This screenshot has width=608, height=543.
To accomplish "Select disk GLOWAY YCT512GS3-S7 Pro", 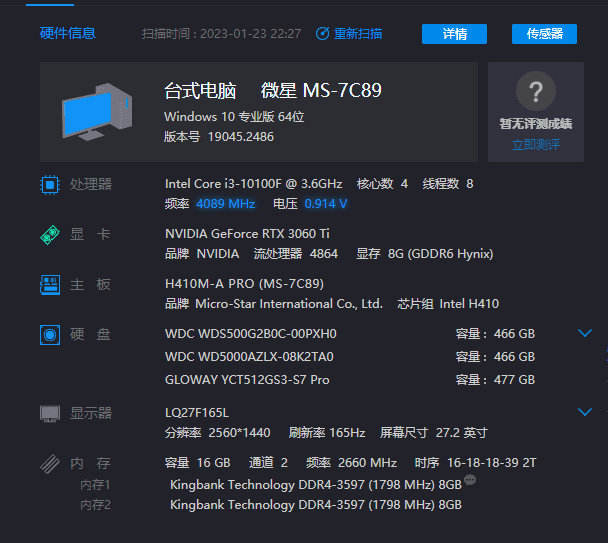I will 247,379.
